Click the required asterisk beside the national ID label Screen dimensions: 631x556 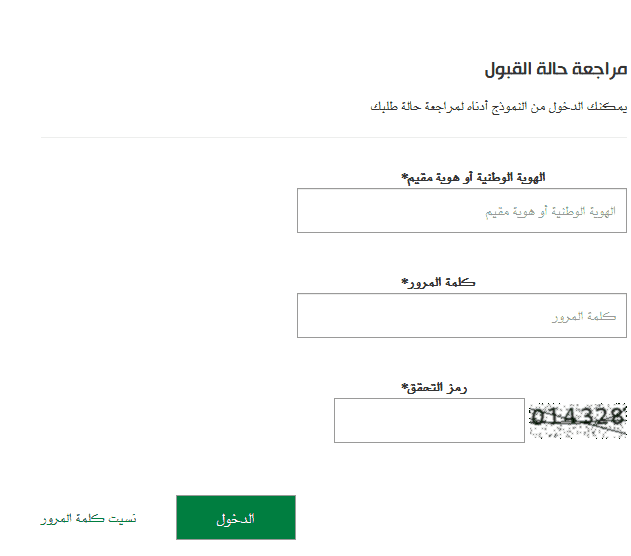point(404,177)
